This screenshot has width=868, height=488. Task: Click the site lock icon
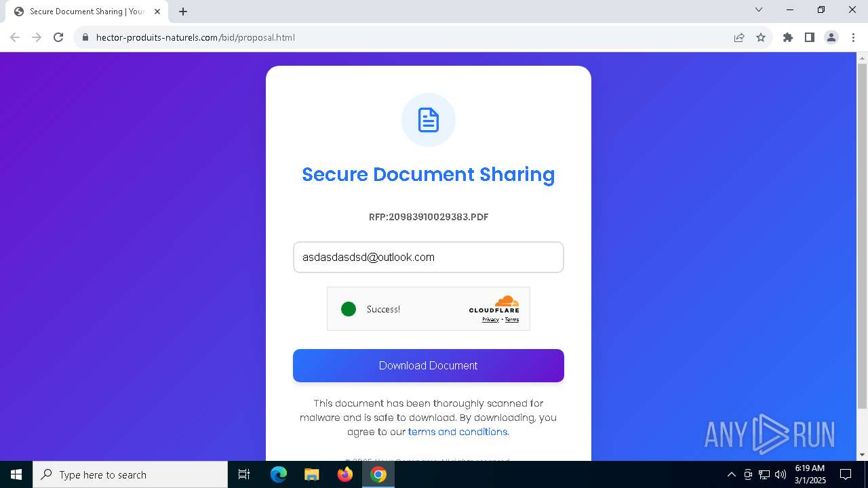click(x=85, y=37)
